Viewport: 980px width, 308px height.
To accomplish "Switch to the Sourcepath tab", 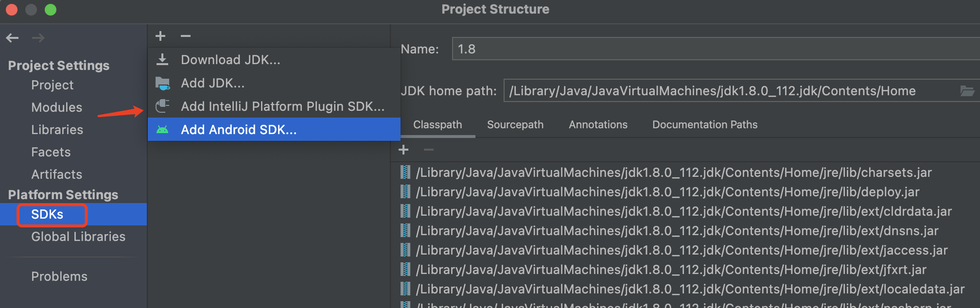I will pyautogui.click(x=515, y=125).
